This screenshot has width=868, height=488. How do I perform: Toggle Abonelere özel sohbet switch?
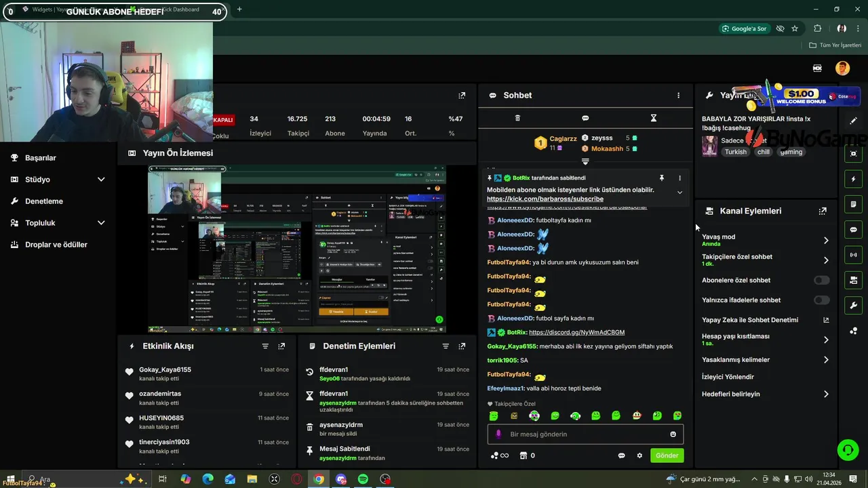(x=821, y=280)
